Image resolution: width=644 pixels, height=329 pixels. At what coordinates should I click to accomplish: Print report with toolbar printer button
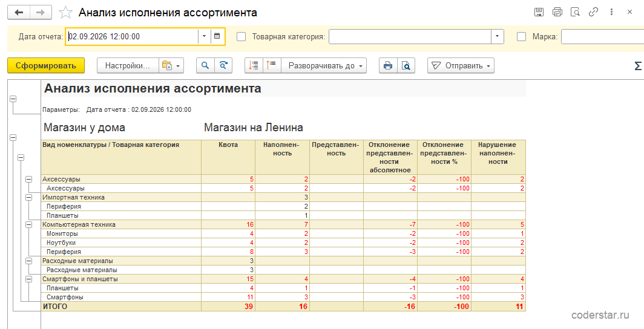(x=388, y=65)
